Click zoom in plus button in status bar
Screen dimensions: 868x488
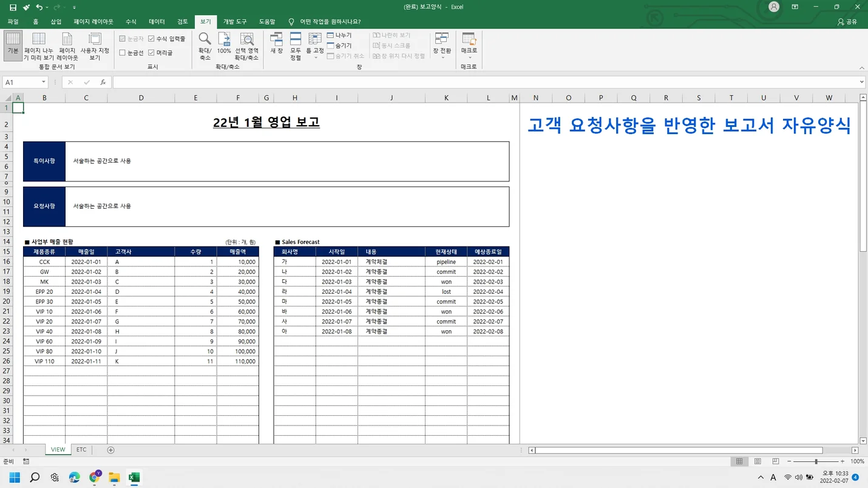843,461
